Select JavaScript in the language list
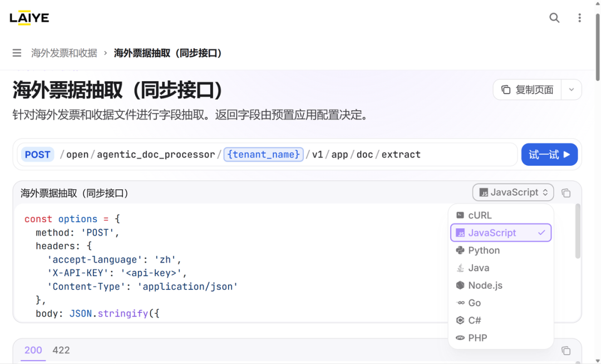This screenshot has height=364, width=601. coord(501,233)
